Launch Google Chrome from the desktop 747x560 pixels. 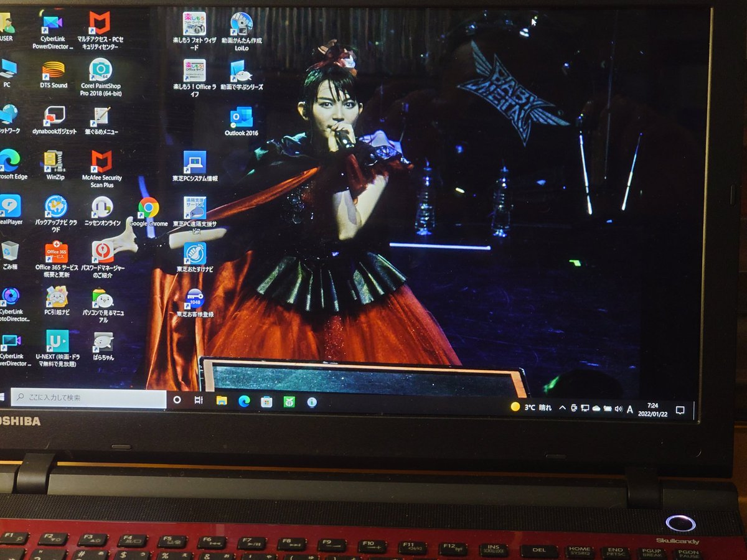[149, 212]
